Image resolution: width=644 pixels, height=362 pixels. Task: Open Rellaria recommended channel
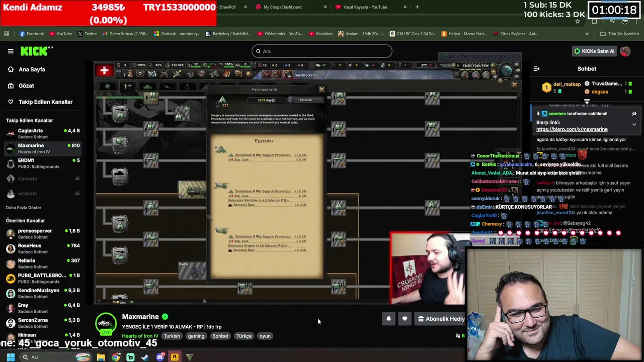coord(43,263)
